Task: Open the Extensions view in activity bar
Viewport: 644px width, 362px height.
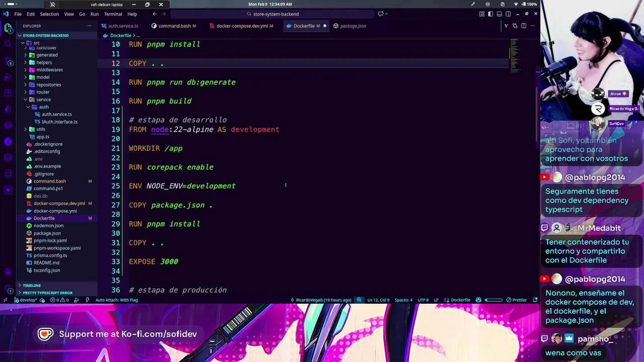Action: pyautogui.click(x=8, y=93)
